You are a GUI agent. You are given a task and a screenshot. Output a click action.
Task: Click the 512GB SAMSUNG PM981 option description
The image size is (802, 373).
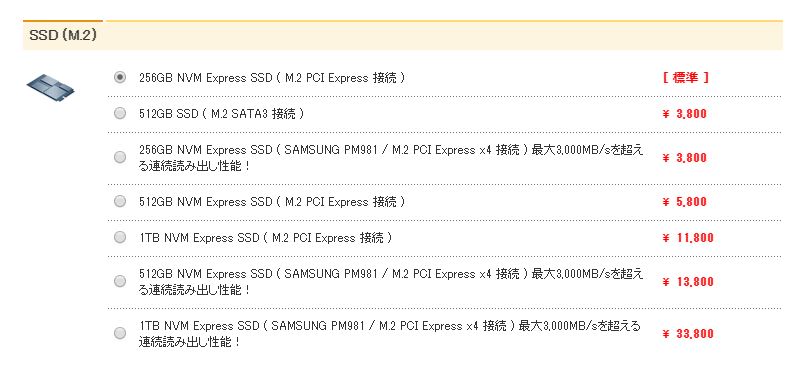(x=391, y=281)
